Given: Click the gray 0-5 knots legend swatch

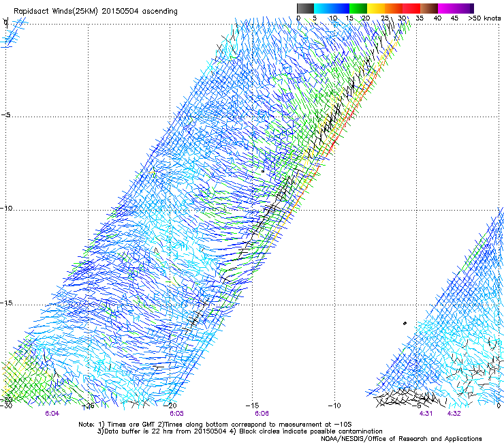Looking at the screenshot, I should [x=305, y=8].
